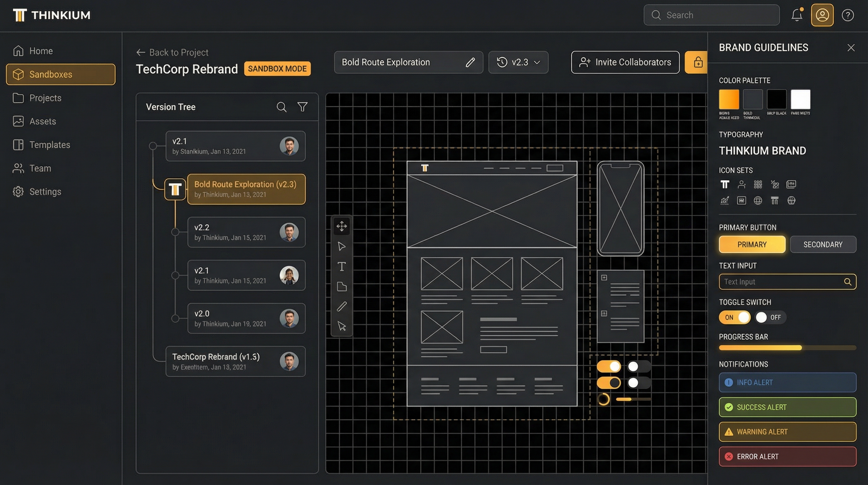868x485 pixels.
Task: Open the edit icon next to Bold Route Exploration
Action: [470, 62]
